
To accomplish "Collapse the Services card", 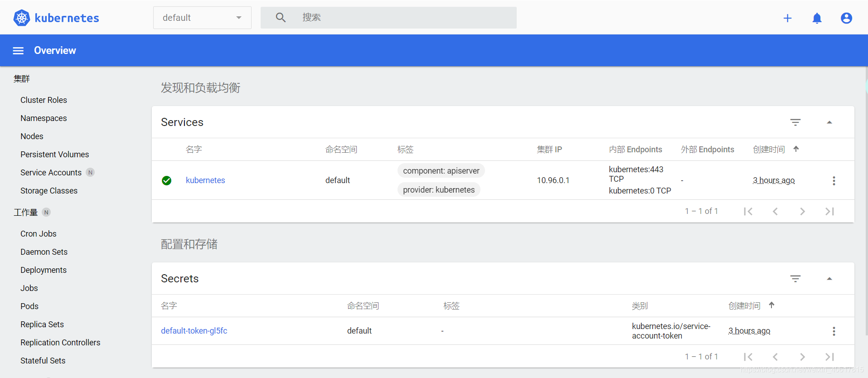I will 829,122.
